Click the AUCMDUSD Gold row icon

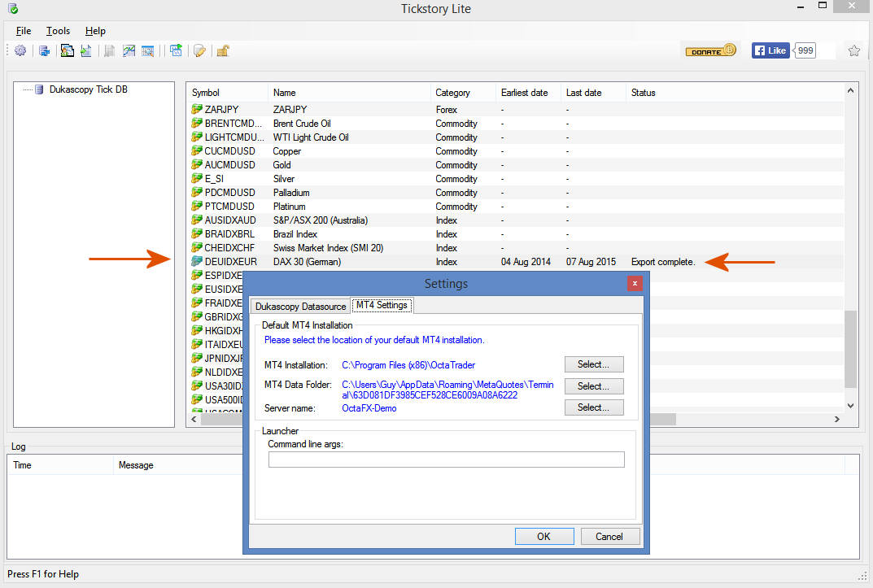point(197,164)
